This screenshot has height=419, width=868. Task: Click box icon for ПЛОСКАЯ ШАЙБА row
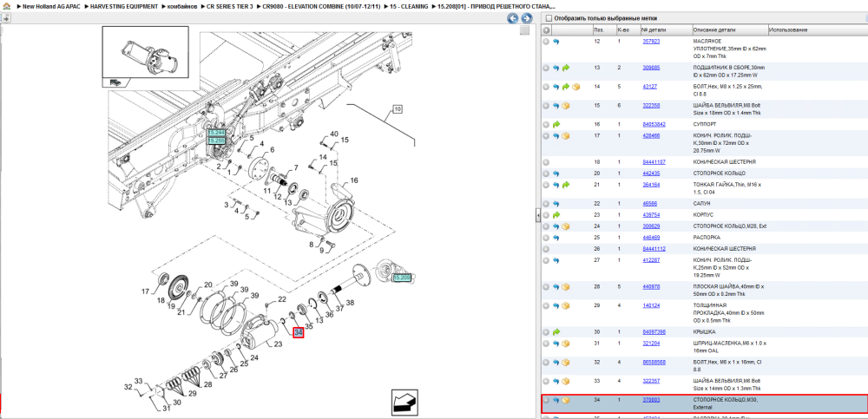(x=566, y=287)
